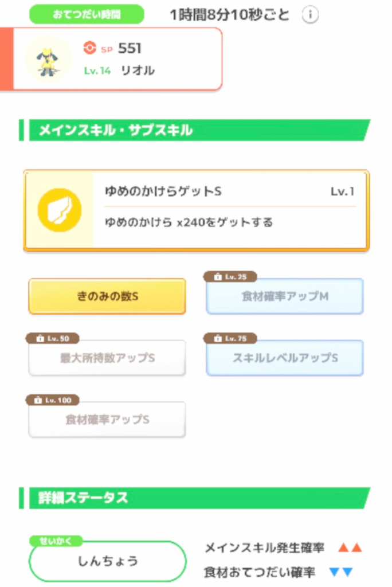392x587 pixels.
Task: Tap the info icon beside helping time
Action: pos(310,15)
